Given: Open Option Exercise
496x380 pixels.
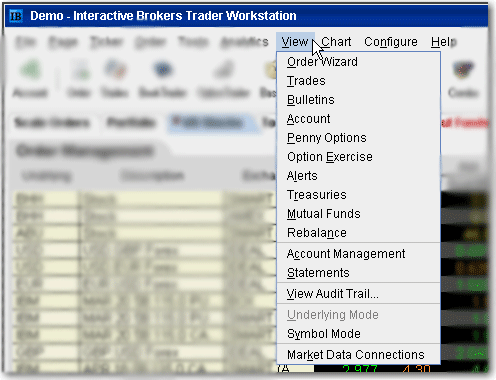Looking at the screenshot, I should click(x=359, y=157).
